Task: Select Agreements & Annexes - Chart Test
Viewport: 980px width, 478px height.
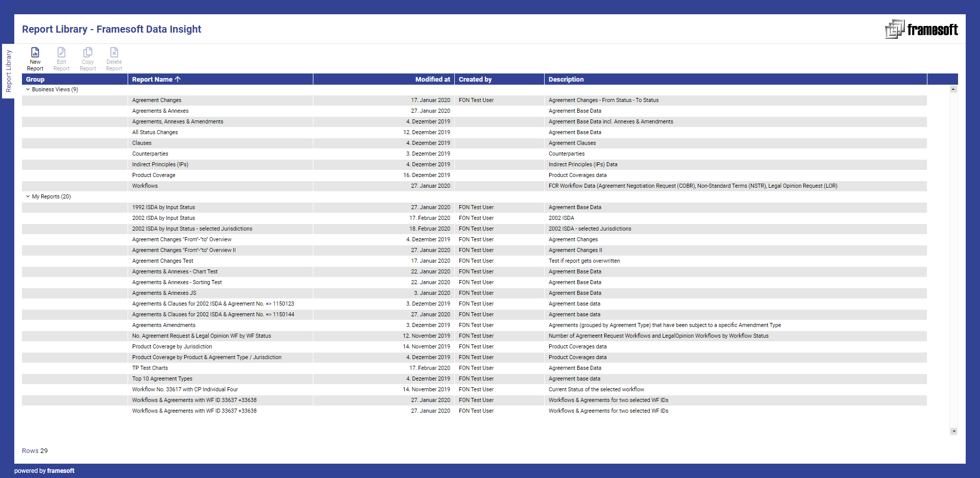Action: point(175,271)
